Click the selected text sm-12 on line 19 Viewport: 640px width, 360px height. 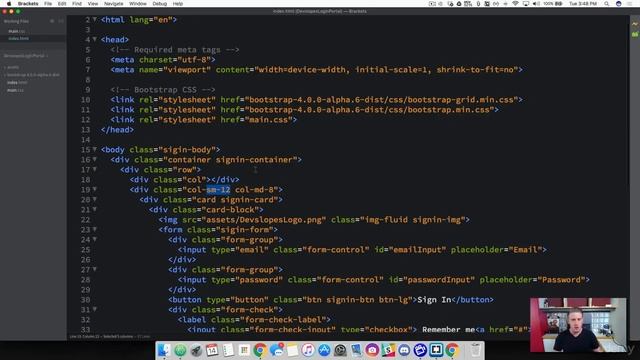[218, 189]
